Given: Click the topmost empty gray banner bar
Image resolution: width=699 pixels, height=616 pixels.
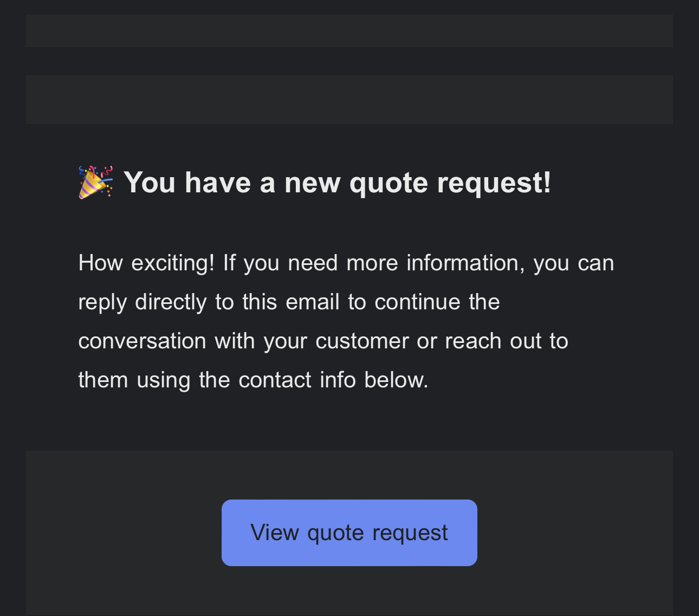Looking at the screenshot, I should click(x=349, y=31).
